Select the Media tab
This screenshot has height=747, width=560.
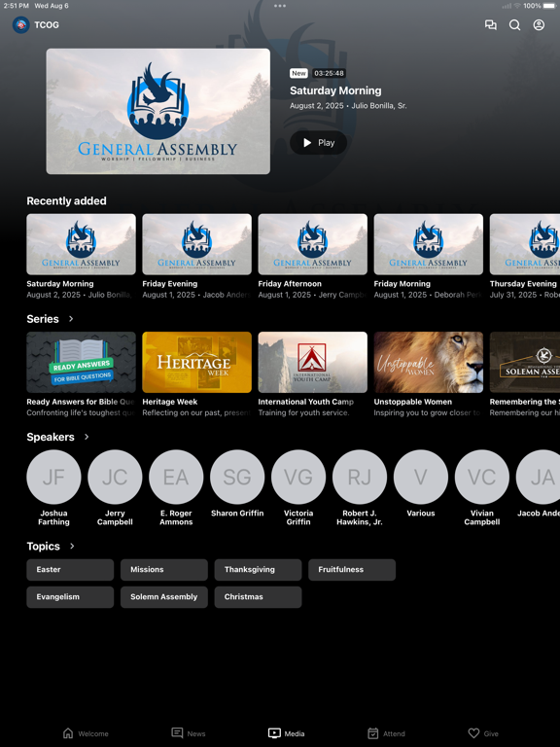coord(286,733)
